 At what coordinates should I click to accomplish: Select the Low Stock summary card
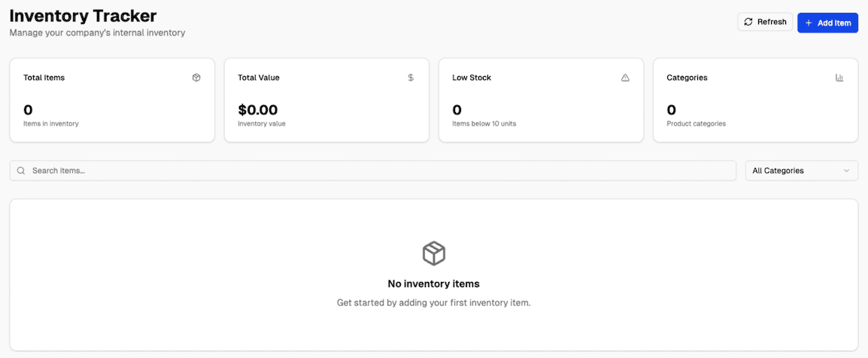(541, 100)
